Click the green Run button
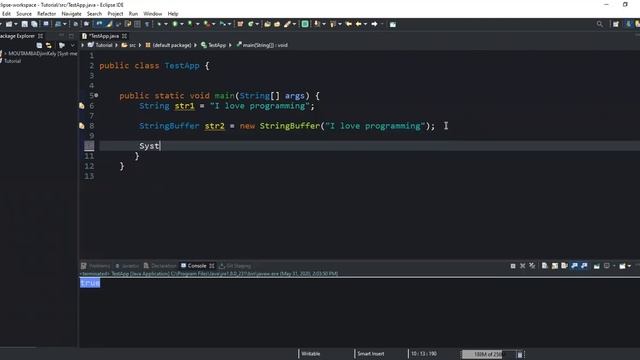 point(175,24)
